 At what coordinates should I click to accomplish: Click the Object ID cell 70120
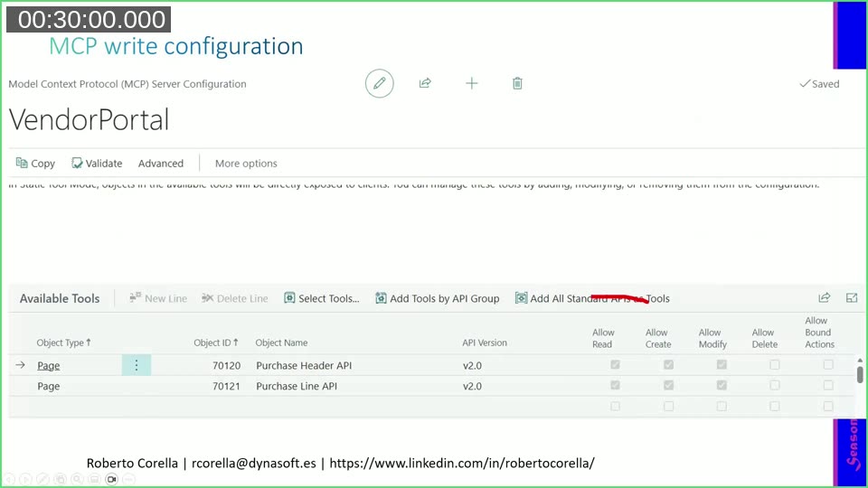point(226,366)
